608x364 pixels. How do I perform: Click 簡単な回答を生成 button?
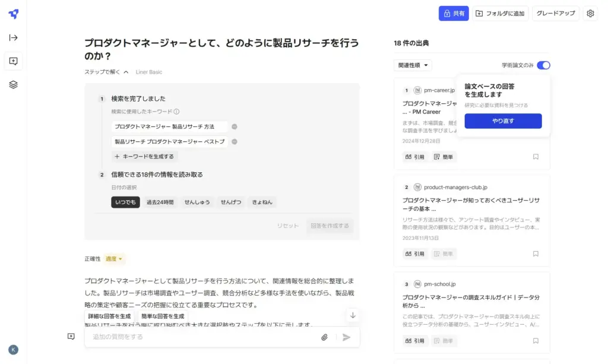click(163, 316)
